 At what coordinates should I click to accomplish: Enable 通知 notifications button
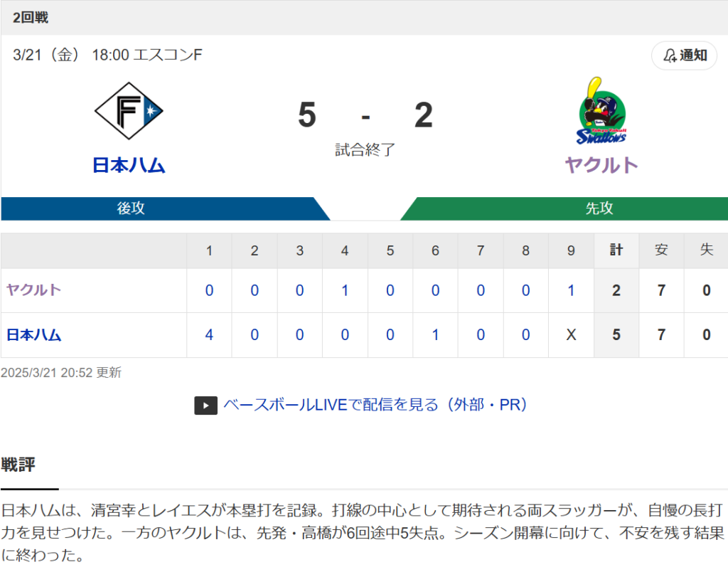[x=685, y=55]
